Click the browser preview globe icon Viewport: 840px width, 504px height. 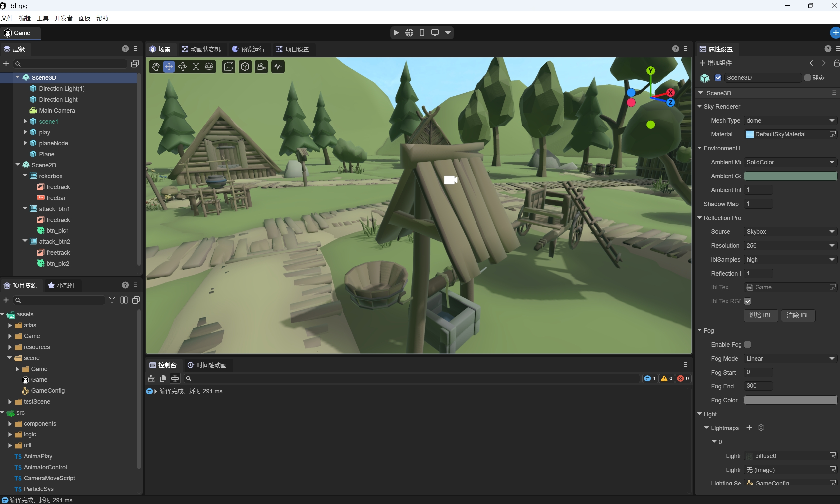pyautogui.click(x=409, y=33)
